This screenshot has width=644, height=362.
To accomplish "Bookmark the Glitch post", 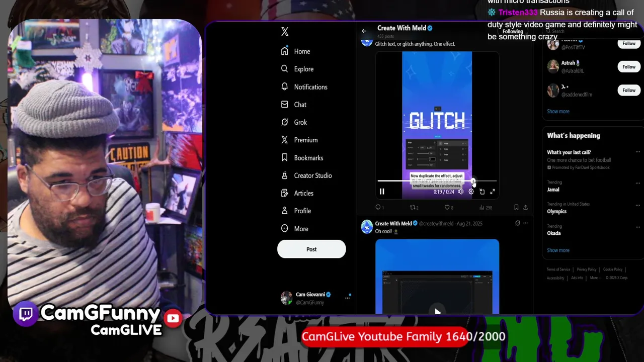I will [x=516, y=208].
